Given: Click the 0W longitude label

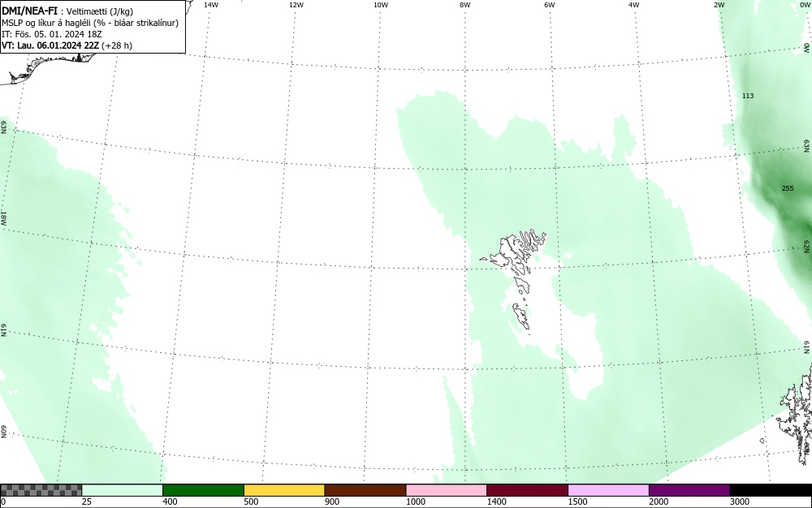Looking at the screenshot, I should pyautogui.click(x=805, y=5).
